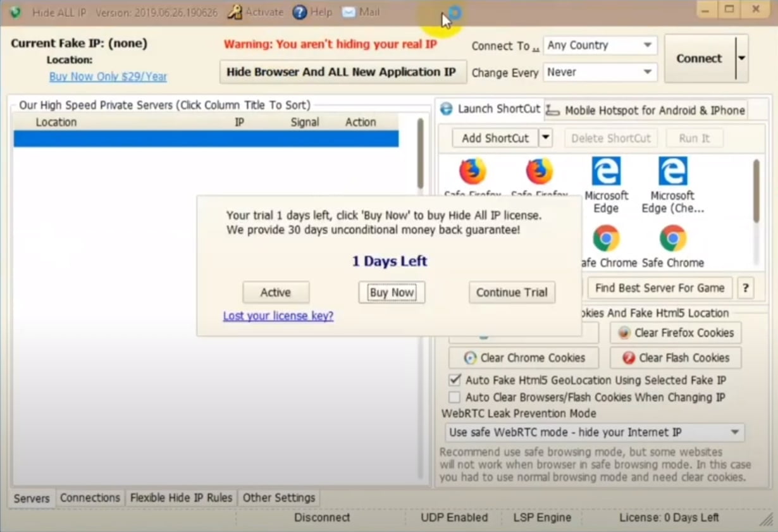Screen dimensions: 778x532
Task: Click the main Connect button
Action: (x=699, y=58)
